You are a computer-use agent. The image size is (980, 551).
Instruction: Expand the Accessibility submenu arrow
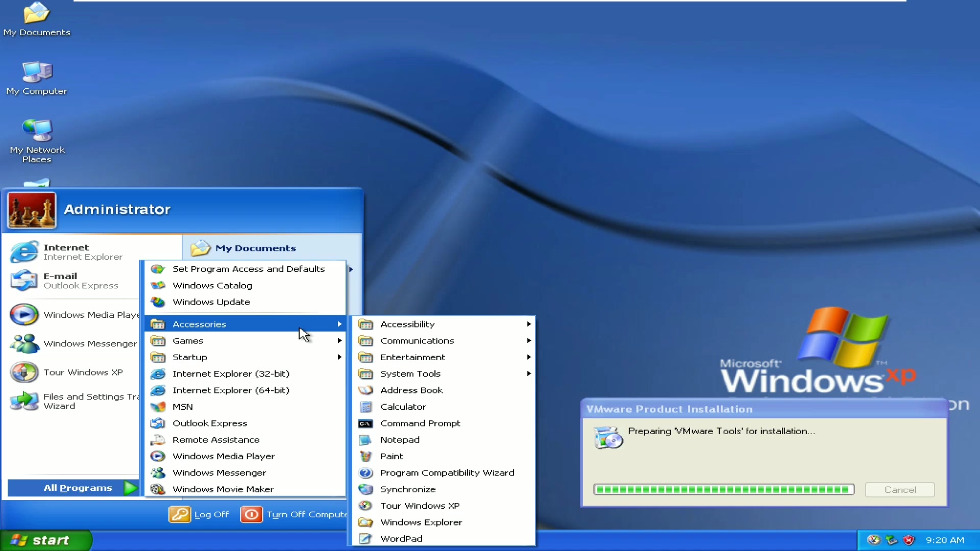point(529,324)
